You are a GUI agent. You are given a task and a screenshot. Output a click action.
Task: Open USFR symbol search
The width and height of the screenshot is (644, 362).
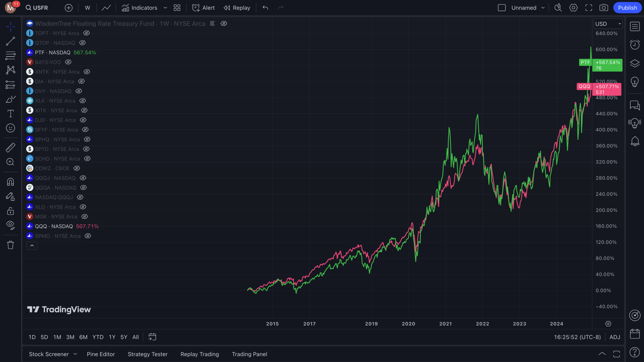[x=37, y=8]
